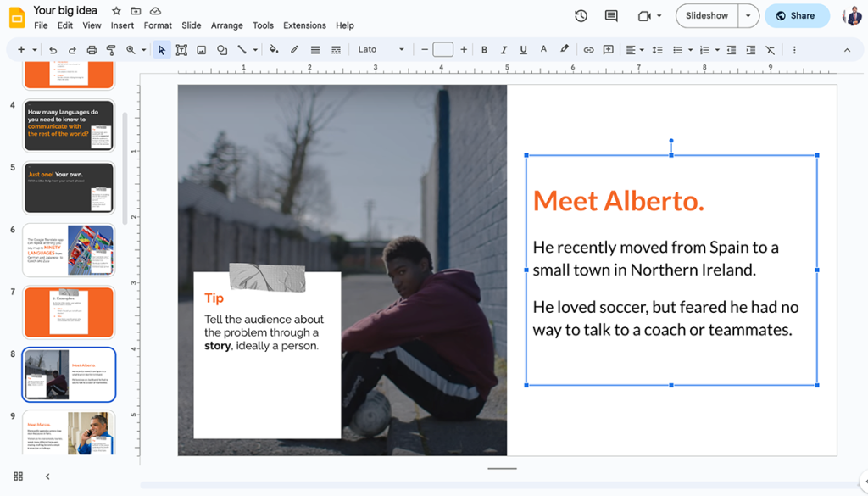Open the Extensions menu
Screen dimensions: 868x496
(304, 25)
